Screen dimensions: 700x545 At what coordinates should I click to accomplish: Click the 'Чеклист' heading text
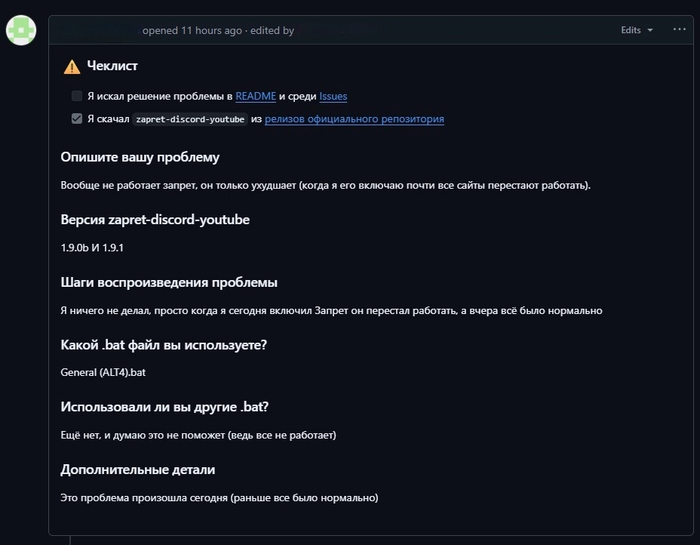tap(113, 66)
